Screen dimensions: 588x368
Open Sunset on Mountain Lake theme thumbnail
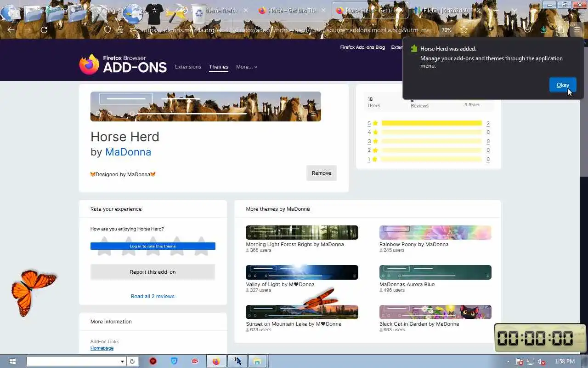(302, 312)
